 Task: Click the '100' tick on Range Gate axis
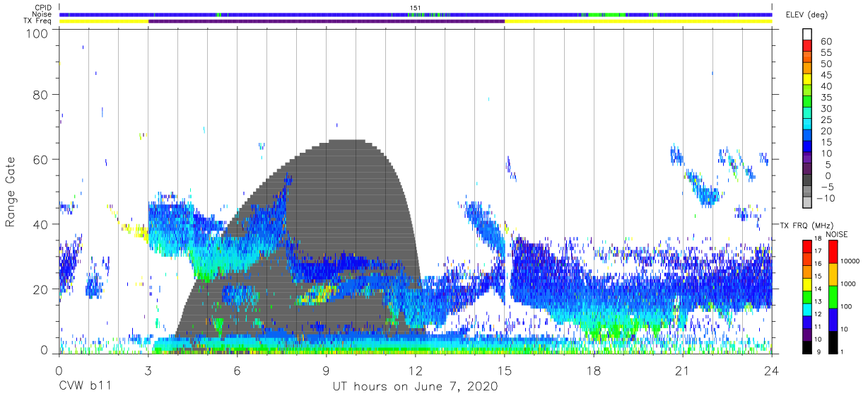tap(38, 33)
